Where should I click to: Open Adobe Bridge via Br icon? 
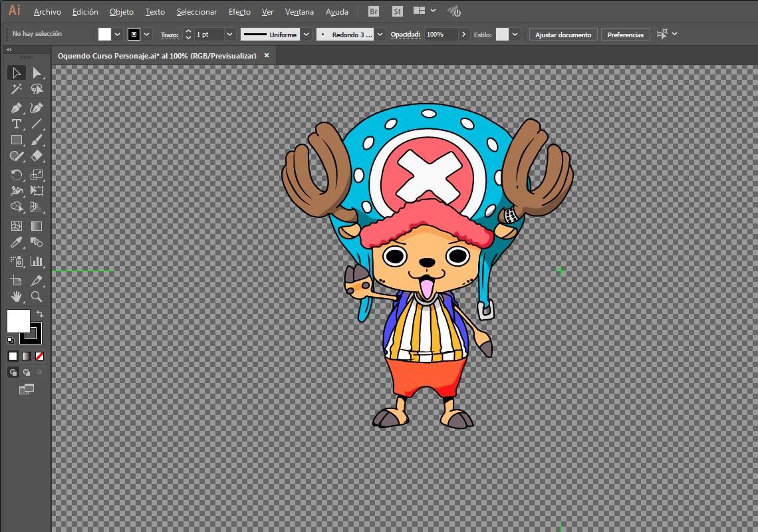tap(374, 11)
